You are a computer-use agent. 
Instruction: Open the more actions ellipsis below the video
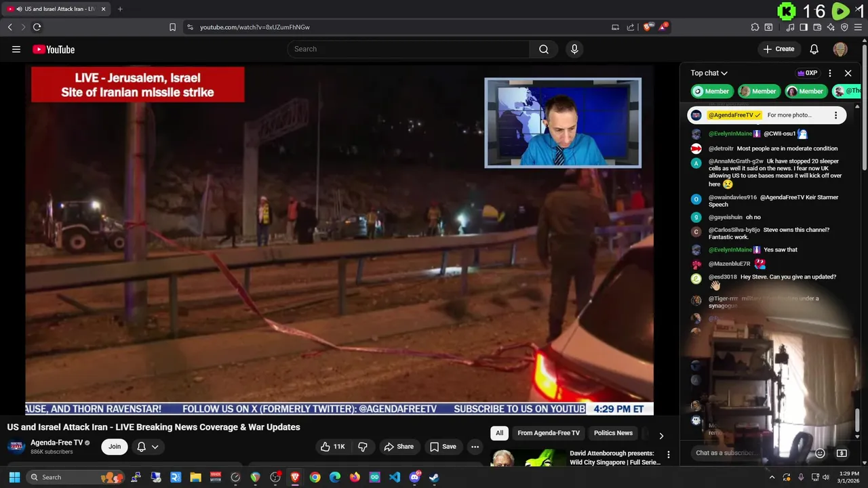475,447
